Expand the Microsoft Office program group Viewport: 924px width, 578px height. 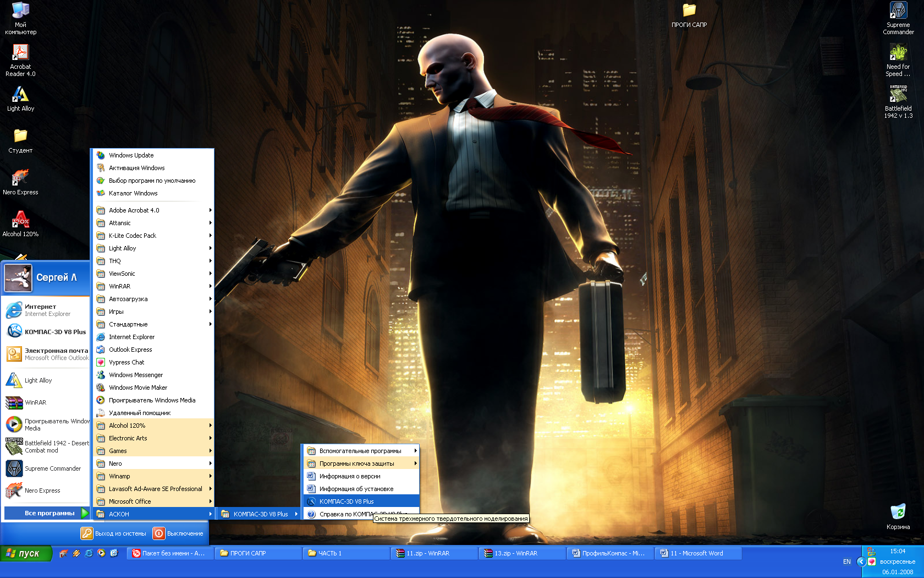click(x=153, y=501)
